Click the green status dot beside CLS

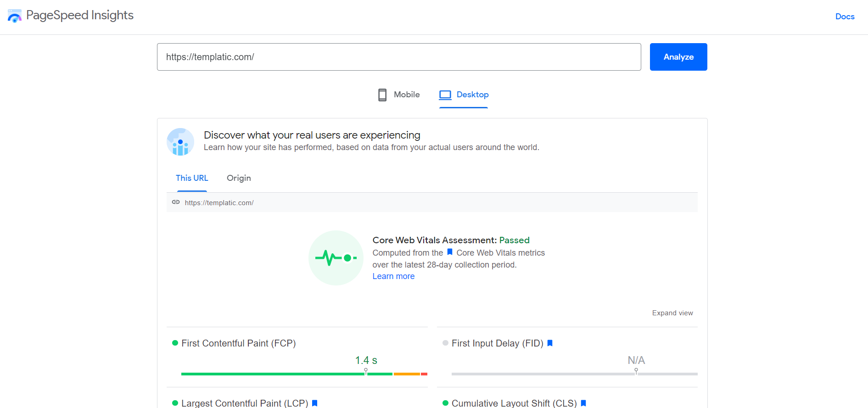445,403
